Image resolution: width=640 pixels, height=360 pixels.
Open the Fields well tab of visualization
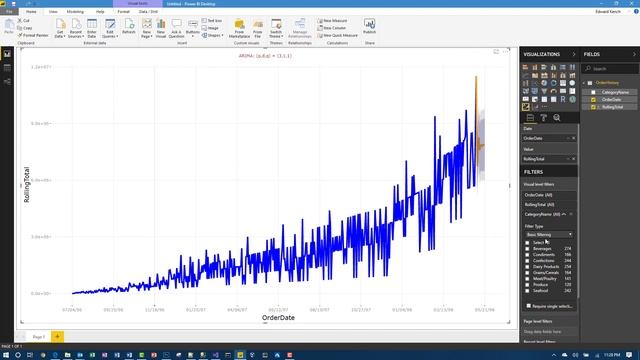(x=530, y=118)
